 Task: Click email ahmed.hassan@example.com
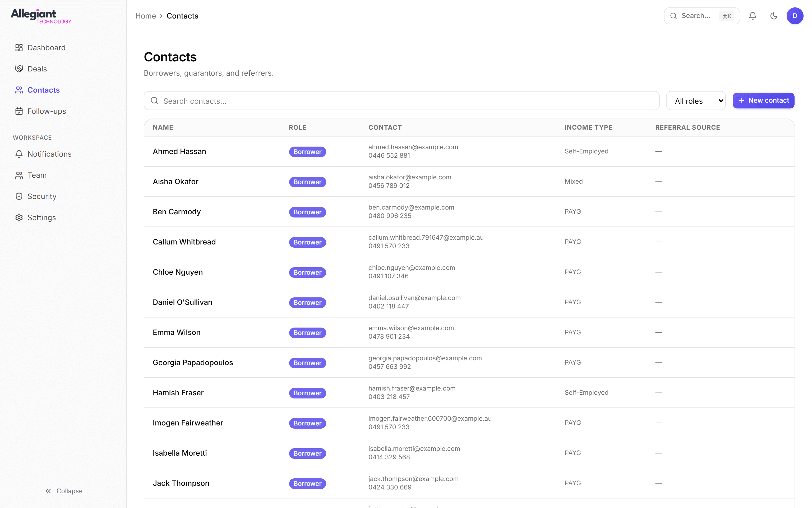(413, 147)
